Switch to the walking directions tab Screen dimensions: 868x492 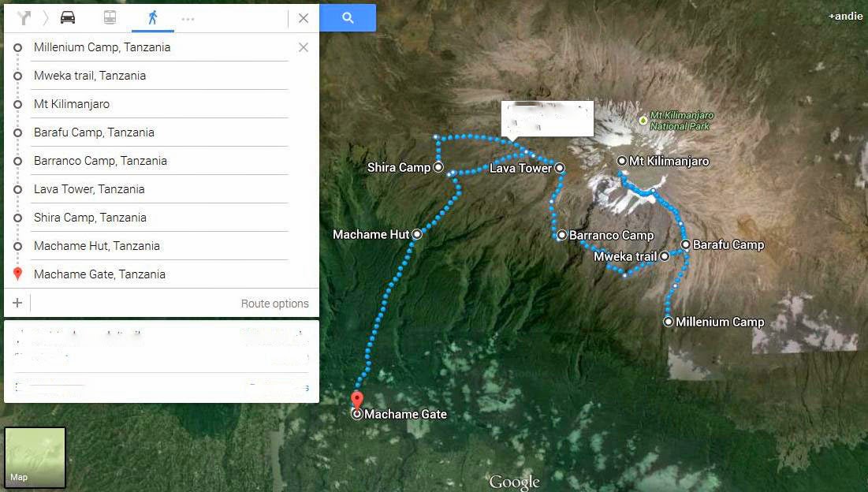click(152, 16)
